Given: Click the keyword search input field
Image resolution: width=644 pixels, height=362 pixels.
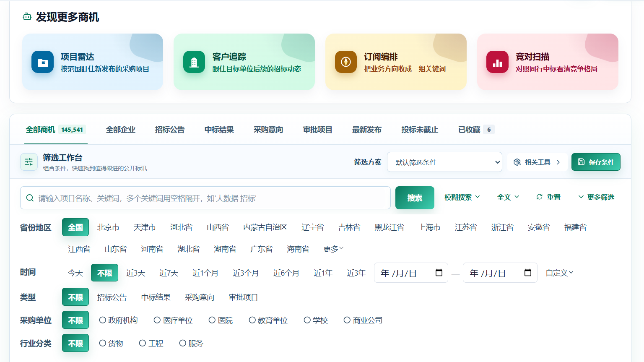Looking at the screenshot, I should pyautogui.click(x=205, y=198).
